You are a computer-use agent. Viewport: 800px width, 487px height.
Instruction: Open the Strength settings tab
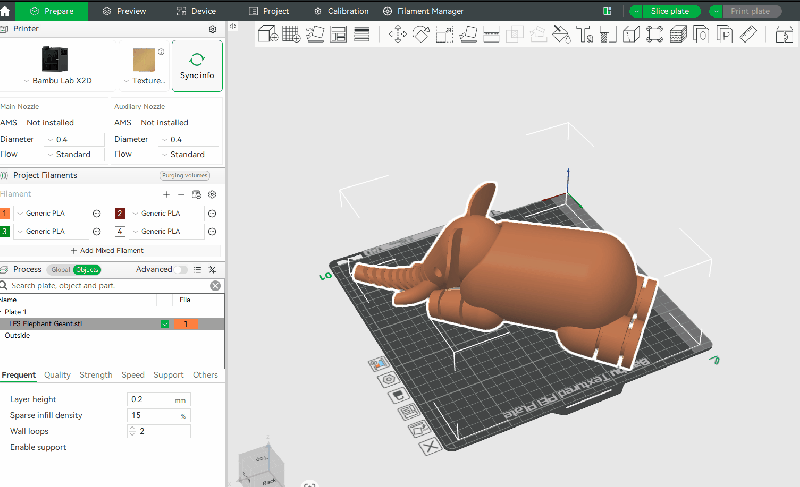[95, 375]
